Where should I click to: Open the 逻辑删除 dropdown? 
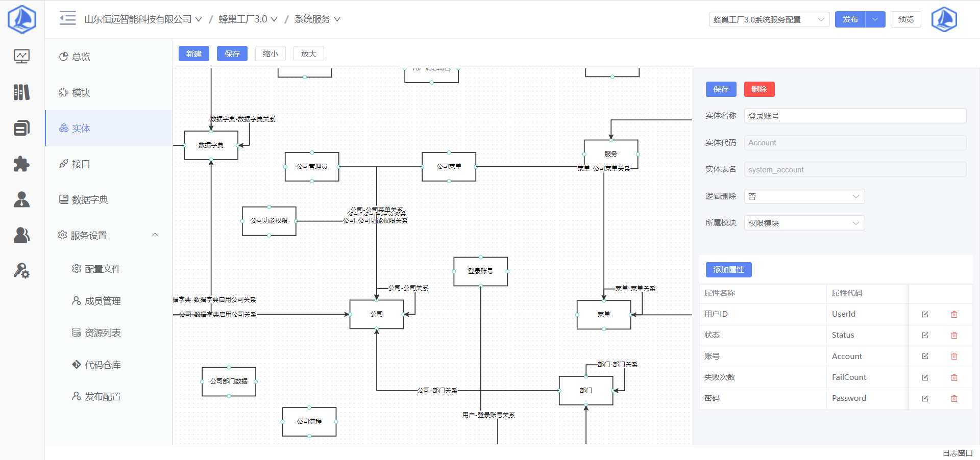coord(804,196)
